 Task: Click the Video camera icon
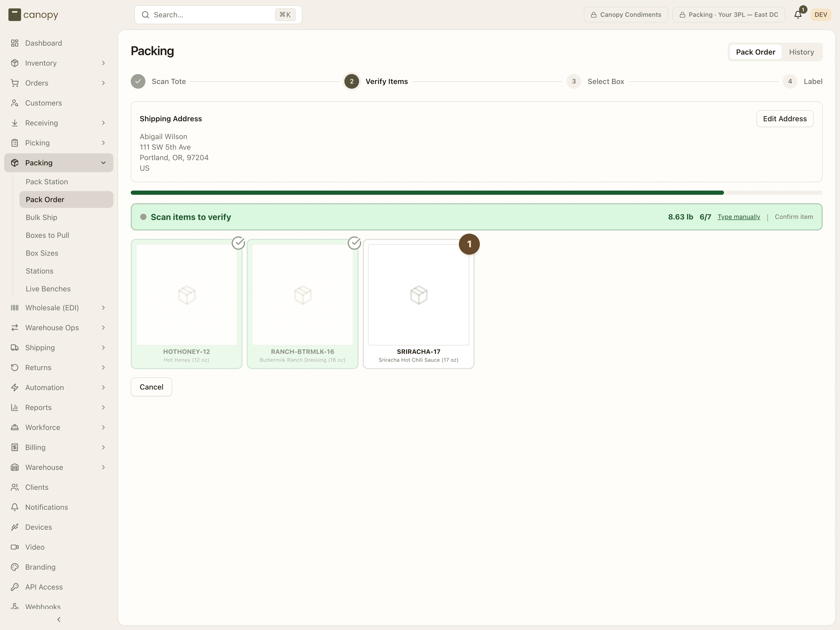(x=15, y=547)
